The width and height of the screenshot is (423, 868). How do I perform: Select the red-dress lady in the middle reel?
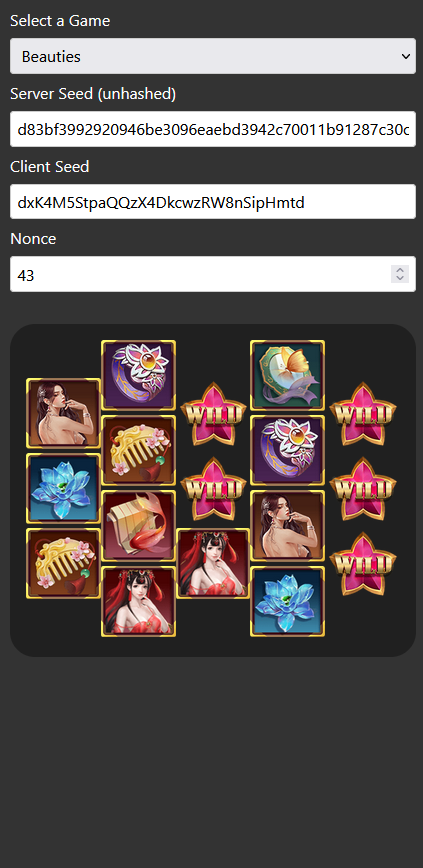[213, 563]
